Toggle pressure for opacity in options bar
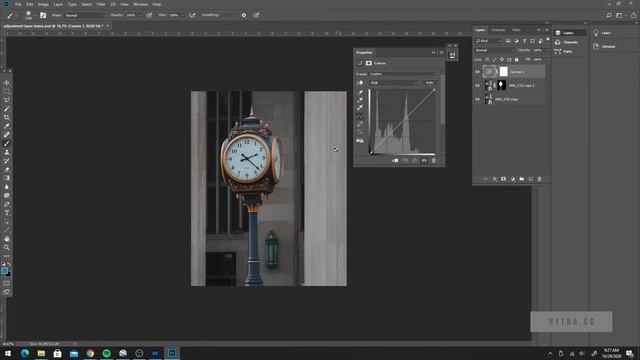The height and width of the screenshot is (360, 640). tap(149, 15)
